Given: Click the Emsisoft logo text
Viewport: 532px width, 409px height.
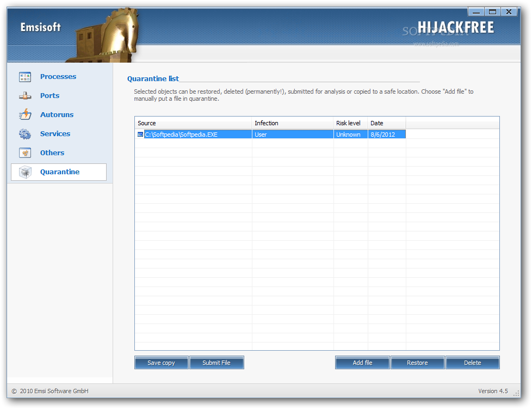Looking at the screenshot, I should [40, 27].
